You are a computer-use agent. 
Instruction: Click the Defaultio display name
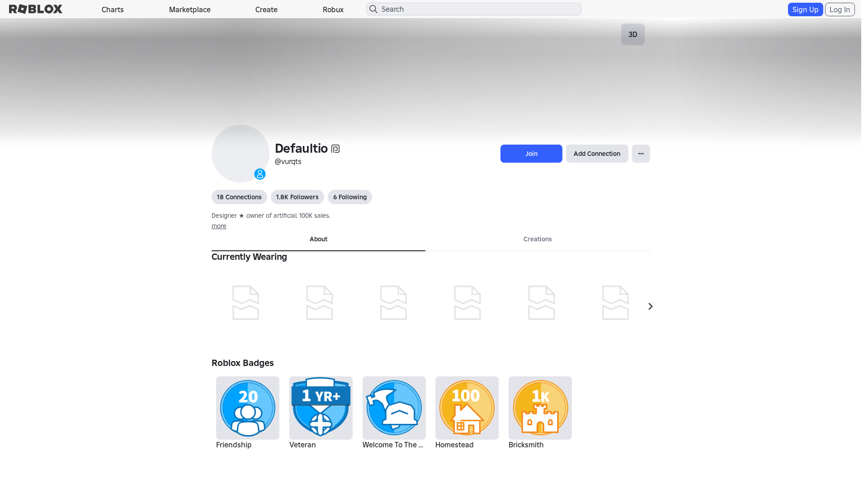tap(301, 149)
